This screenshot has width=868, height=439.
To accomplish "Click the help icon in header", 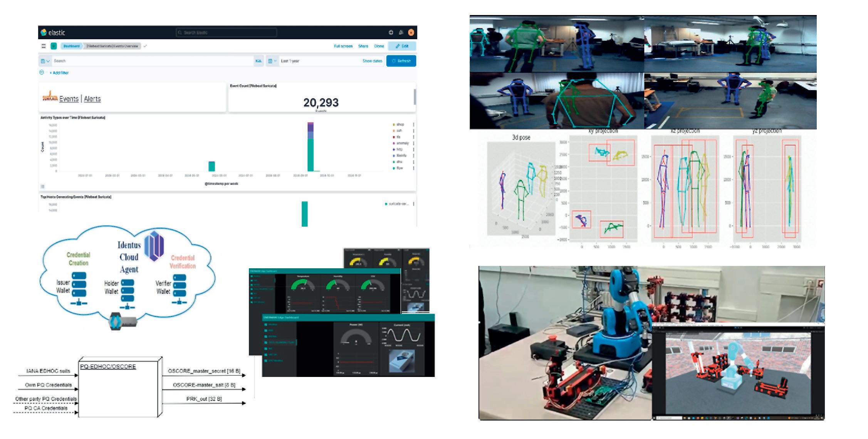I will 391,33.
